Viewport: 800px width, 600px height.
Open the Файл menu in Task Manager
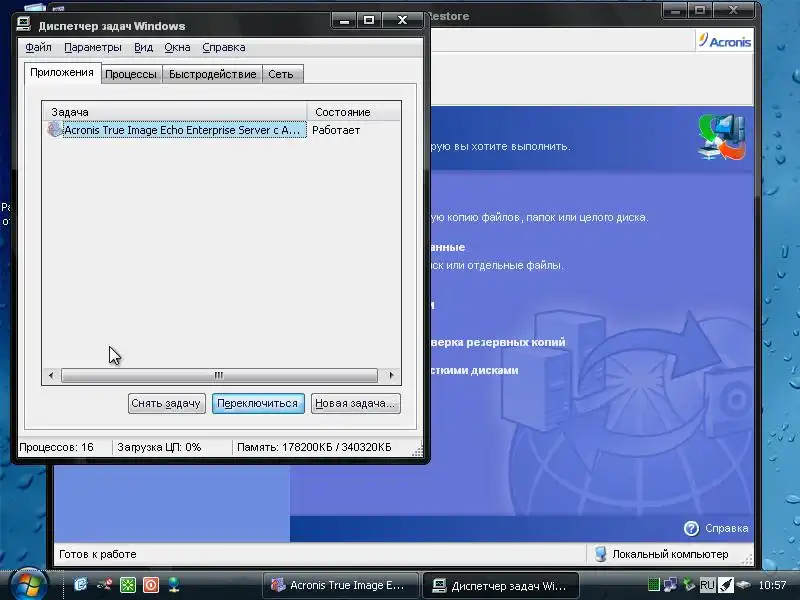38,47
